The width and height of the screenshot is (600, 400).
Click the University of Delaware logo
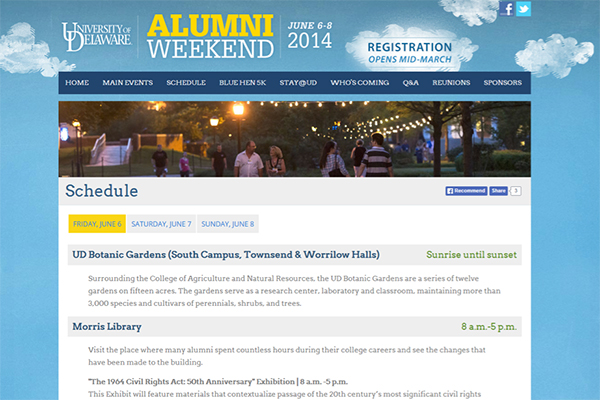pyautogui.click(x=96, y=37)
